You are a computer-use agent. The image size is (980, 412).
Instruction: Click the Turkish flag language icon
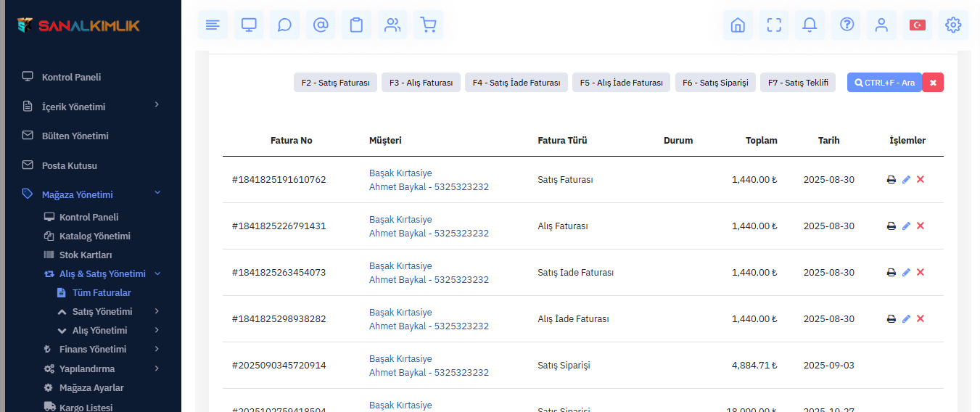click(x=917, y=25)
